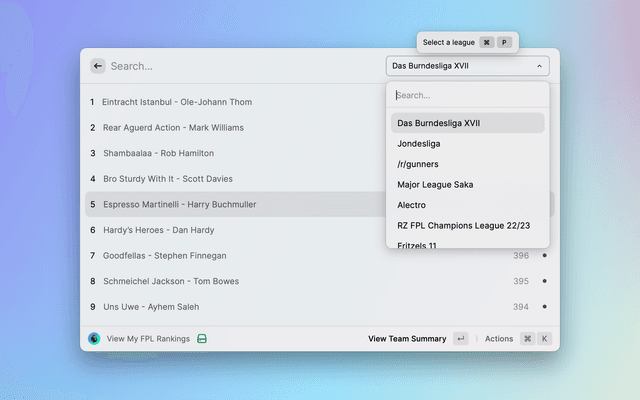
Task: Click the main Search field
Action: [240, 66]
